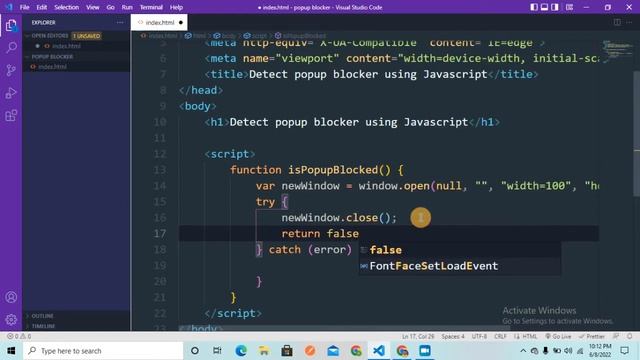
Task: Choose the 'false' autocomplete suggestion
Action: [460, 250]
